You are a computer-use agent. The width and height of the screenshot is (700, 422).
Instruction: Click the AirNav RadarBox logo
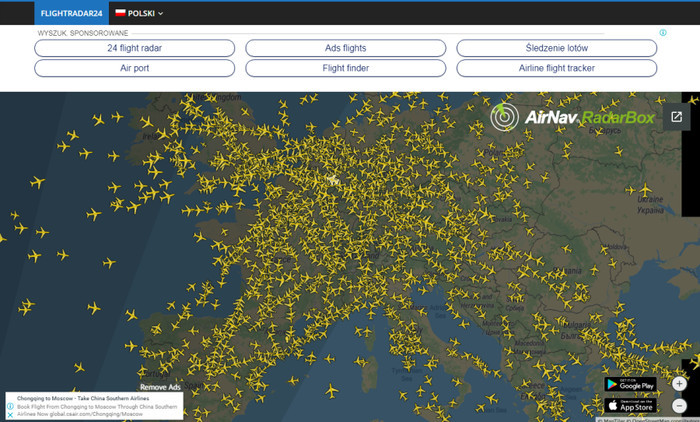[572, 117]
